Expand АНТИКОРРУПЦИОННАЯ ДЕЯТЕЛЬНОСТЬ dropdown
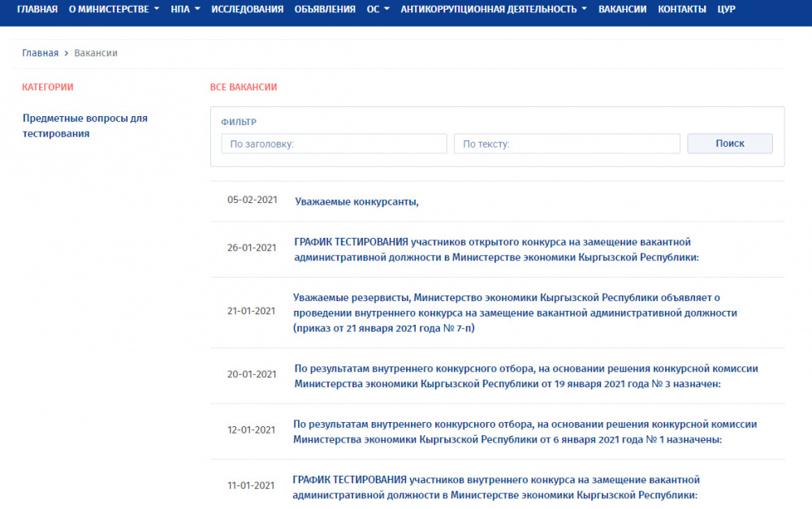 pos(493,9)
